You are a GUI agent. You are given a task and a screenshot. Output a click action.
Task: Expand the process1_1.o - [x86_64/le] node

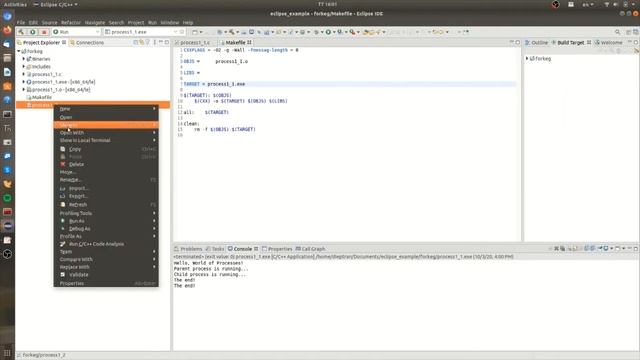pyautogui.click(x=24, y=89)
